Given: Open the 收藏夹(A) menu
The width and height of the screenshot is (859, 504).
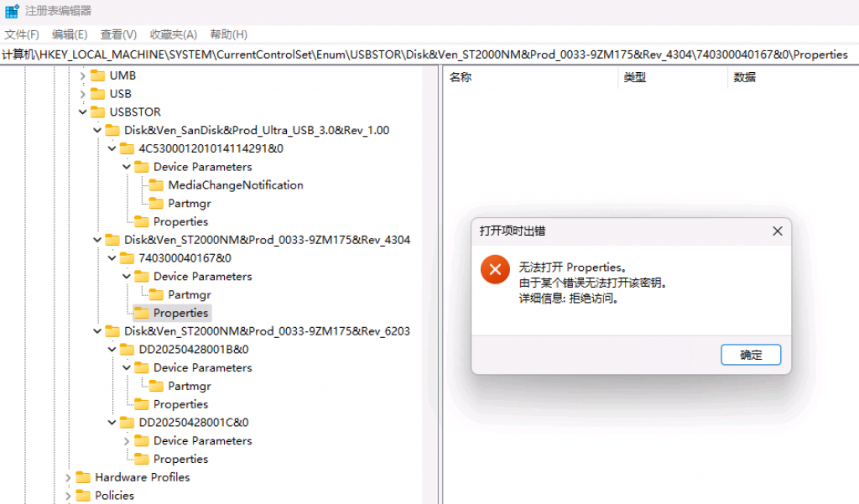Looking at the screenshot, I should [x=173, y=34].
